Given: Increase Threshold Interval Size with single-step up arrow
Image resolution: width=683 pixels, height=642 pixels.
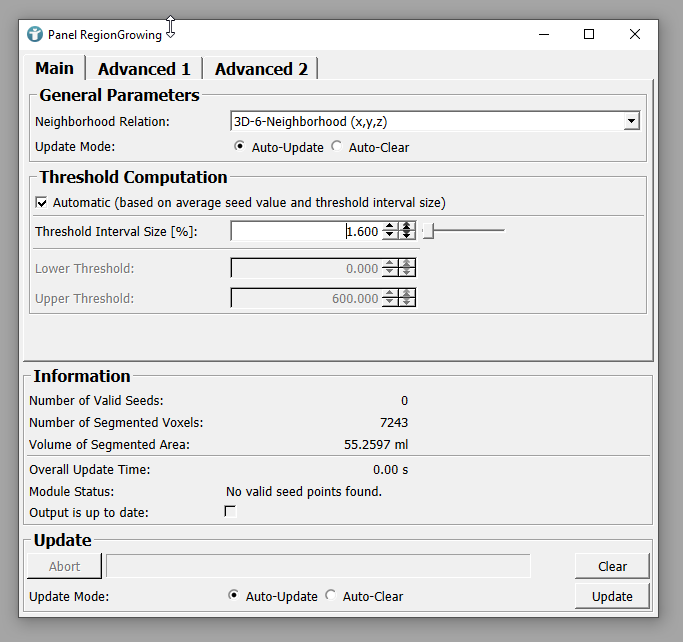Looking at the screenshot, I should coord(389,226).
